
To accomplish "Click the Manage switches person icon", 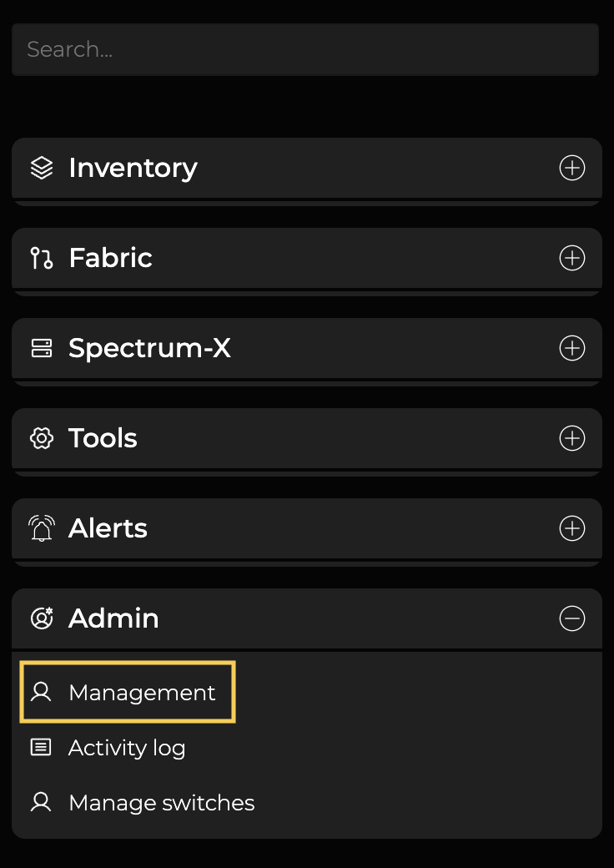I will click(x=41, y=802).
